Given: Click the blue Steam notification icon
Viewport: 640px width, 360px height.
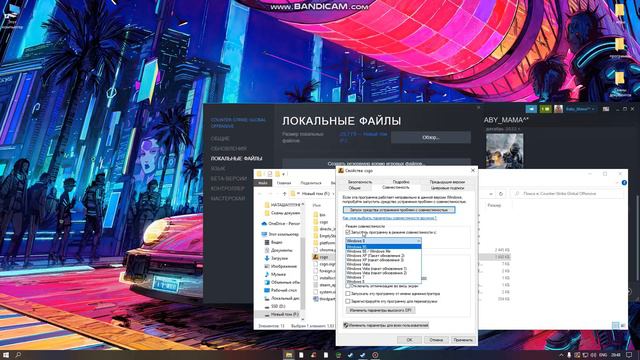Looking at the screenshot, I should coord(531,109).
